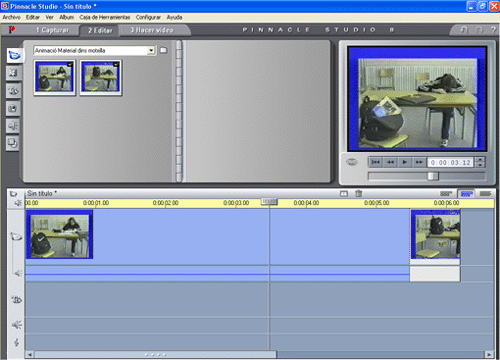Viewport: 500px width, 360px height.
Task: Show video scenes album tab
Action: (x=15, y=55)
